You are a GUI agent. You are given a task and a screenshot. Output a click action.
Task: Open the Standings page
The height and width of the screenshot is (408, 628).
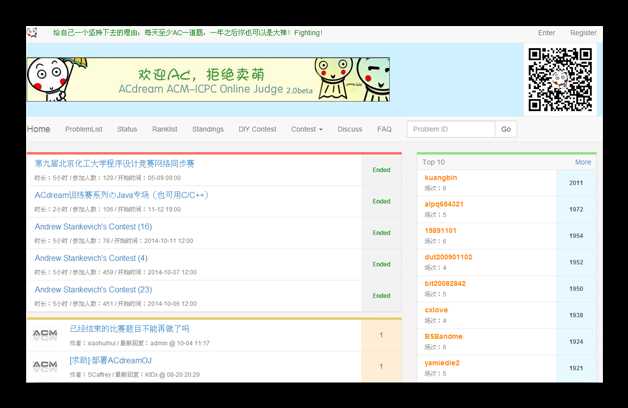point(208,129)
